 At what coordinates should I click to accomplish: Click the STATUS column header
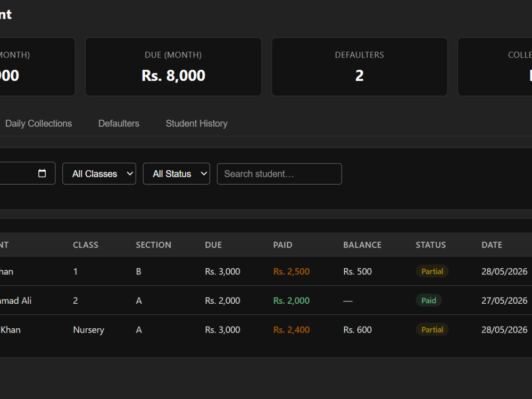tap(431, 245)
